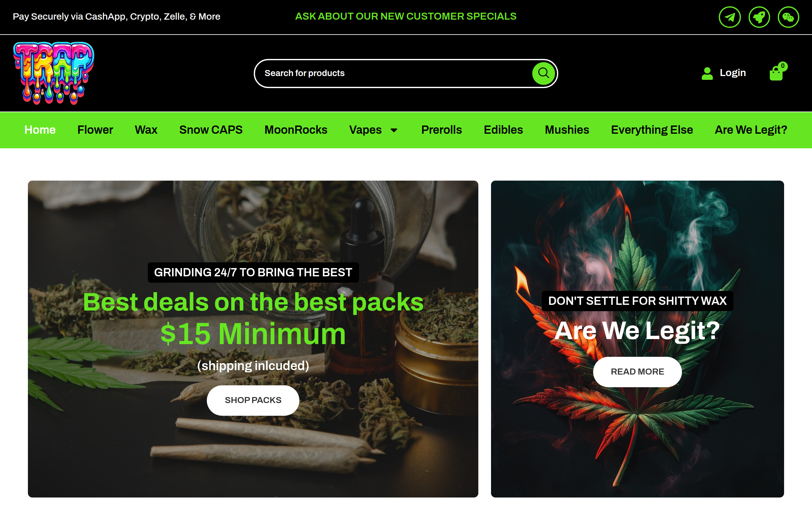The height and width of the screenshot is (507, 812).
Task: Expand the Vapes dropdown arrow
Action: [394, 130]
